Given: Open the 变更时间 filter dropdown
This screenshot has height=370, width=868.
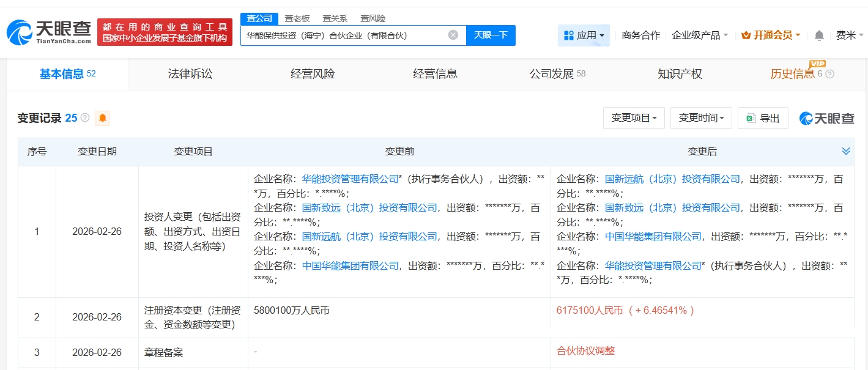Looking at the screenshot, I should pyautogui.click(x=701, y=118).
